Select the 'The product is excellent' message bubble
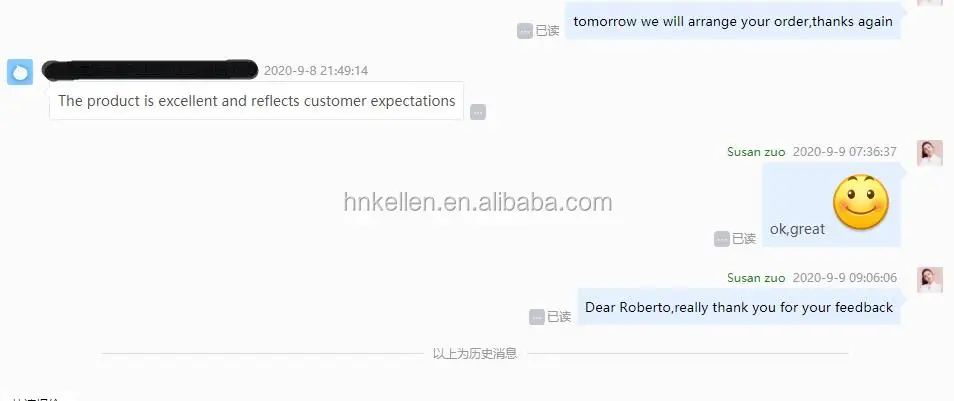This screenshot has width=954, height=401. click(256, 101)
